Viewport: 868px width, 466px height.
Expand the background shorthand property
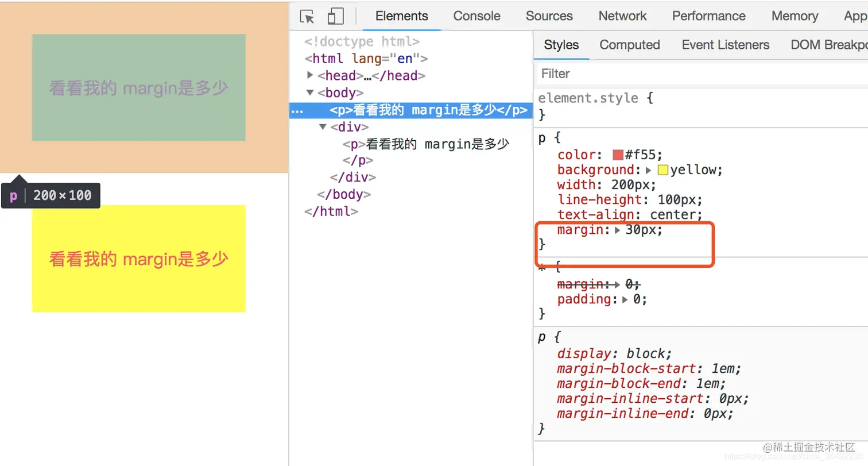[649, 170]
